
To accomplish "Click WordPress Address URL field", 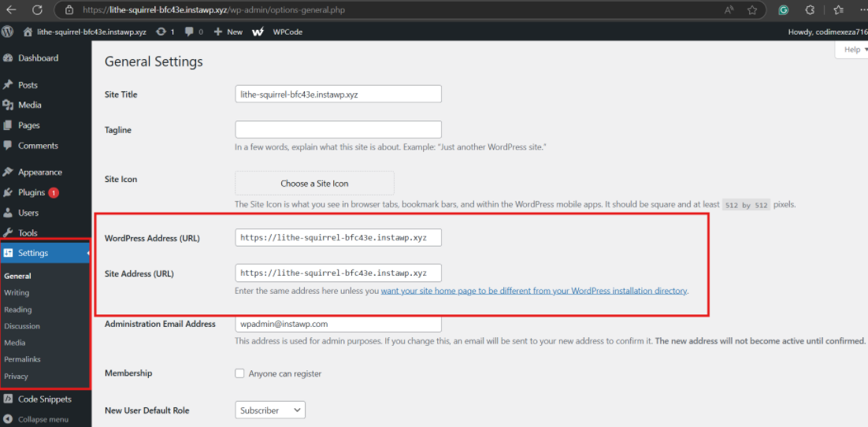I will 338,238.
